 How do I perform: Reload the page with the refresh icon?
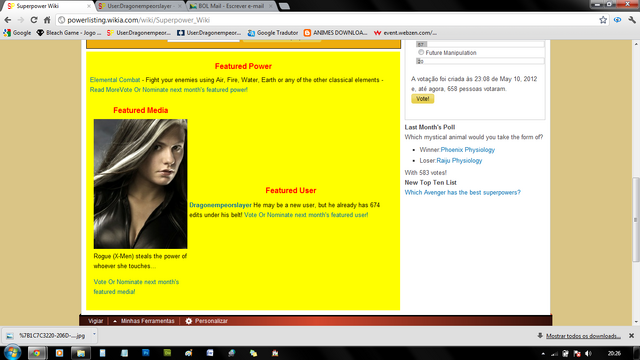[34, 20]
